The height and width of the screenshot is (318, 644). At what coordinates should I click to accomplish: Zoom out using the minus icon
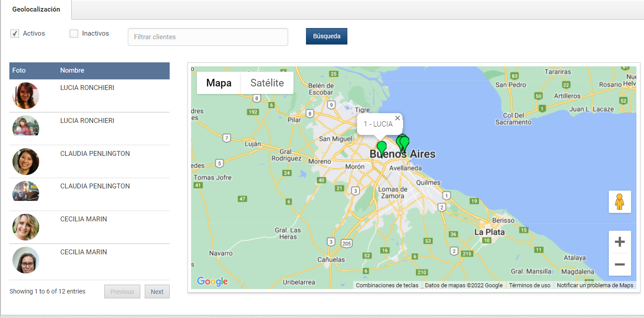coord(620,265)
